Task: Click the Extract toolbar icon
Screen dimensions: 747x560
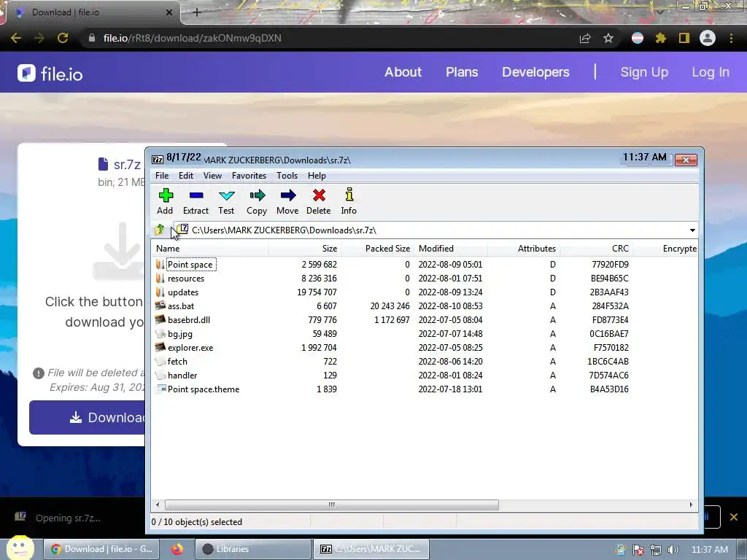Action: coord(196,201)
